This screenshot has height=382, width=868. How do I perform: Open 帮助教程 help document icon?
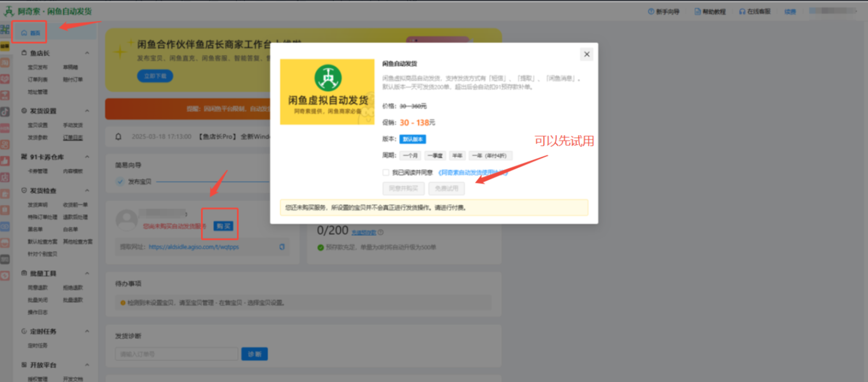point(697,11)
